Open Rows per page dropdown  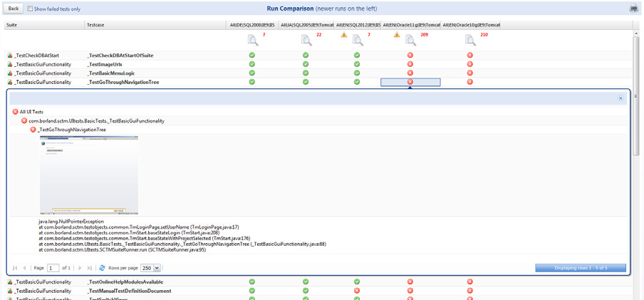(157, 268)
